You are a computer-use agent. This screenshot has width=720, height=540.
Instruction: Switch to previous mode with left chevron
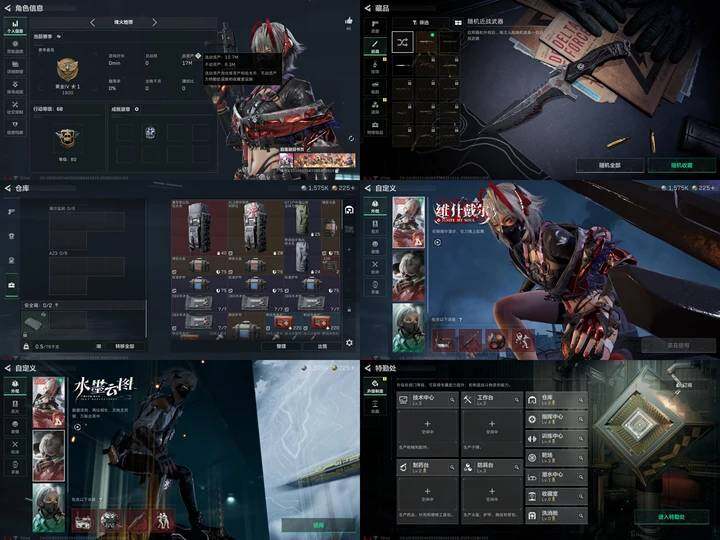pos(92,22)
